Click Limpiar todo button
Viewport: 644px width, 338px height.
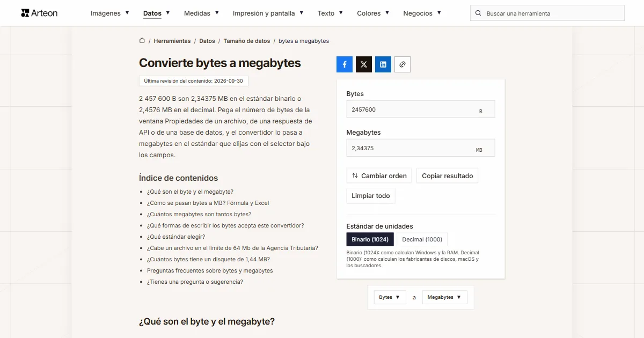click(371, 196)
